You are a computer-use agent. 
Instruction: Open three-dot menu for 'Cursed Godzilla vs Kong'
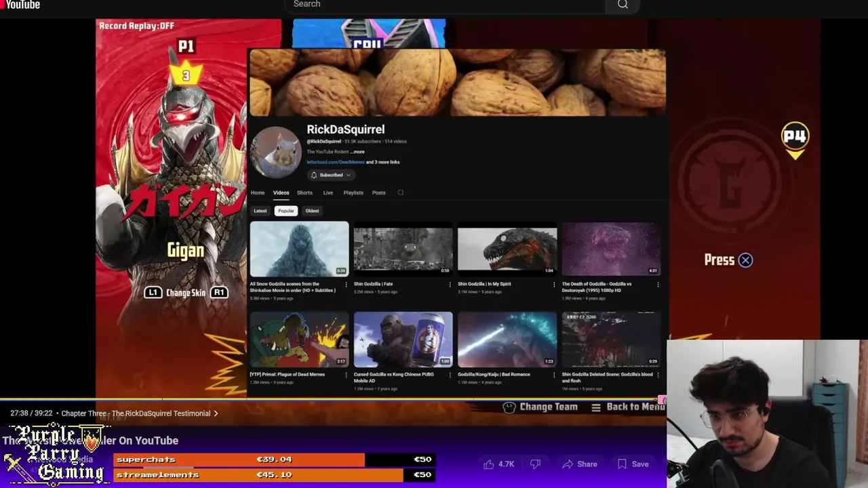tap(450, 375)
